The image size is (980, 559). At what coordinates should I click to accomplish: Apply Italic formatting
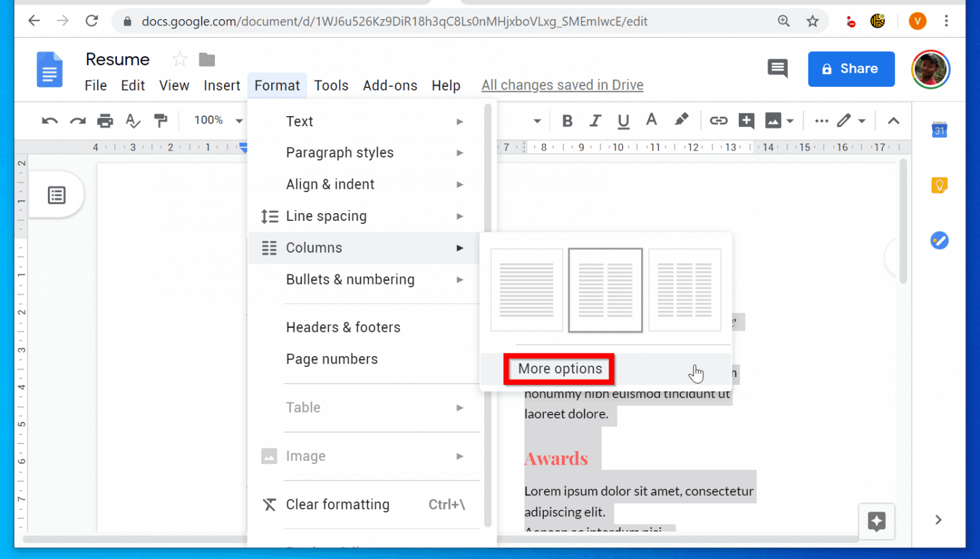coord(595,121)
